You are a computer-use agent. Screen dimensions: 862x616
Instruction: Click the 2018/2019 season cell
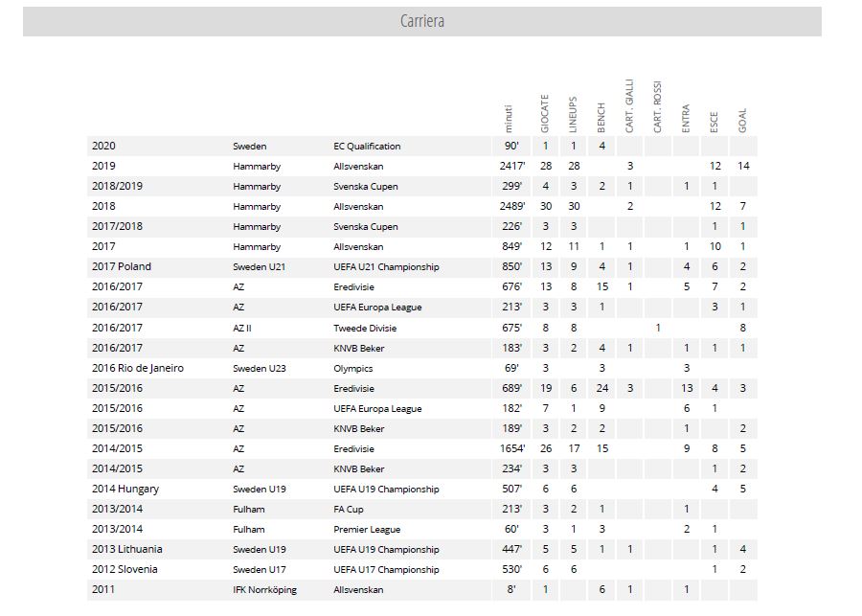(117, 186)
